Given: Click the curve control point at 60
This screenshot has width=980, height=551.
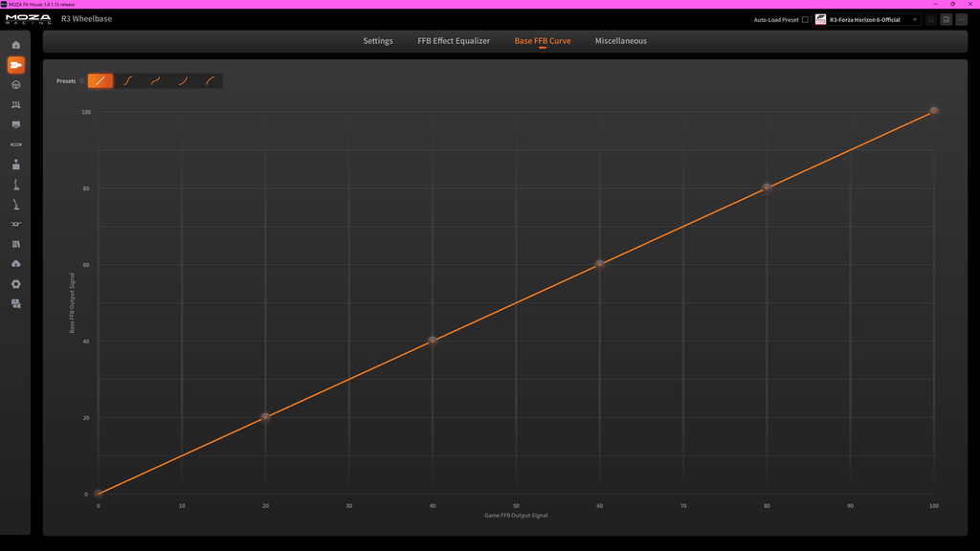Looking at the screenshot, I should pos(600,264).
